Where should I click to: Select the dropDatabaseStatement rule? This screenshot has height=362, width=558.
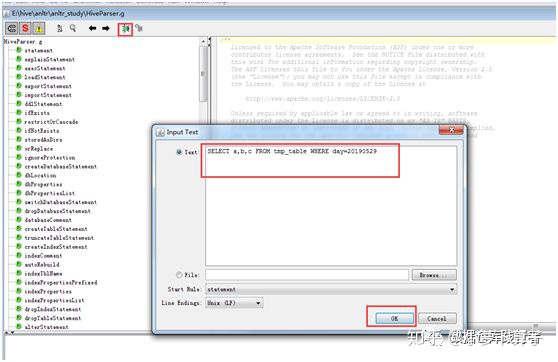pyautogui.click(x=58, y=211)
